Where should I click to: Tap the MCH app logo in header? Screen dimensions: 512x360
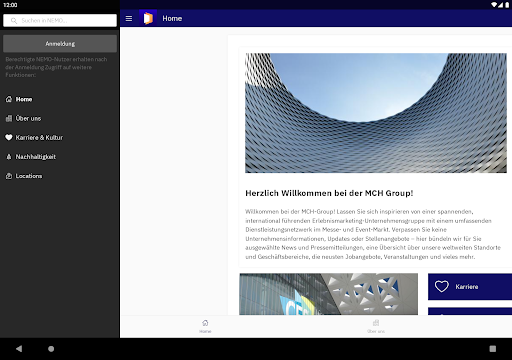coord(148,18)
